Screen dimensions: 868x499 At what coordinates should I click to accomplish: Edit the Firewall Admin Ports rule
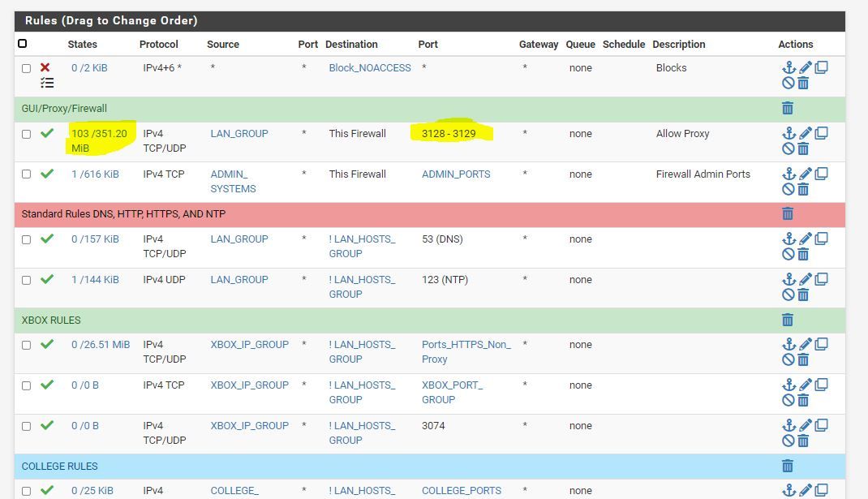coord(806,174)
